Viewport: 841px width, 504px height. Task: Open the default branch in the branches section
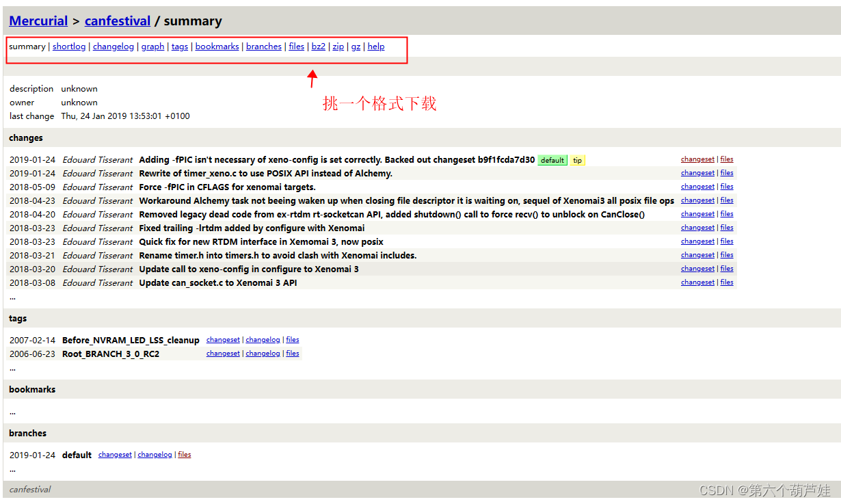coord(77,455)
